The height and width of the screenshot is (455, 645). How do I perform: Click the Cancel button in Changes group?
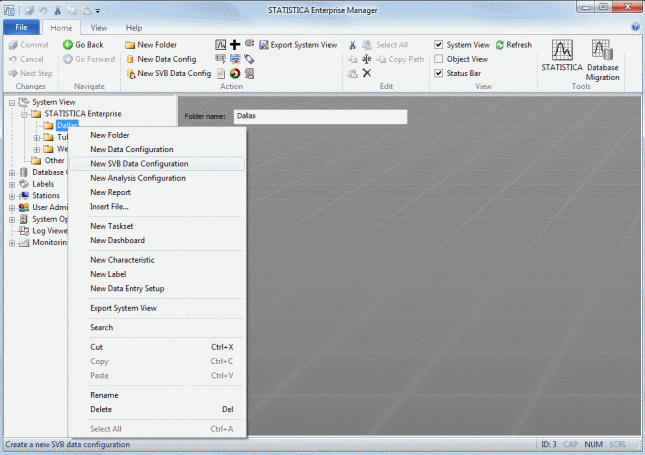click(x=26, y=59)
